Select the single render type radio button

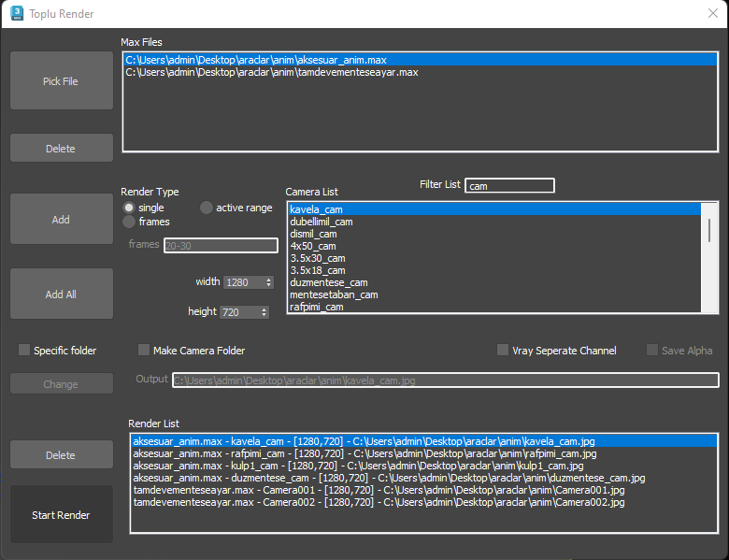pyautogui.click(x=130, y=208)
